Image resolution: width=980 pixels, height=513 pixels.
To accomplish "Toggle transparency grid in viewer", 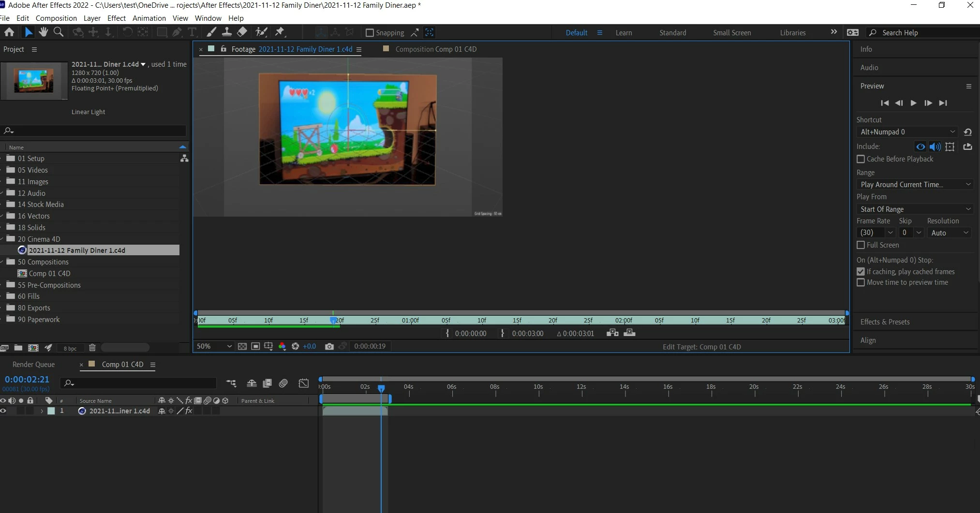I will [242, 346].
